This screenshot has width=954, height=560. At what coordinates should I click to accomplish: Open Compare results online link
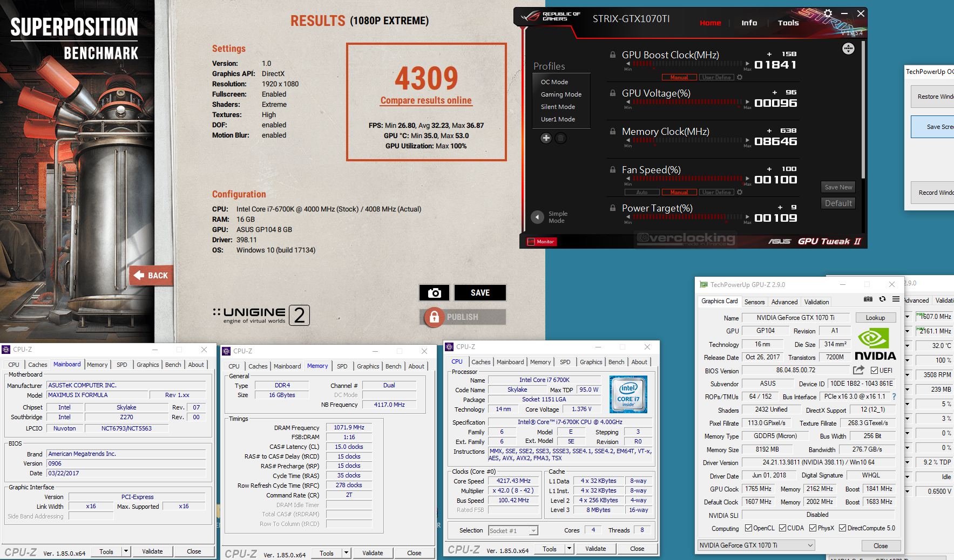tap(426, 100)
